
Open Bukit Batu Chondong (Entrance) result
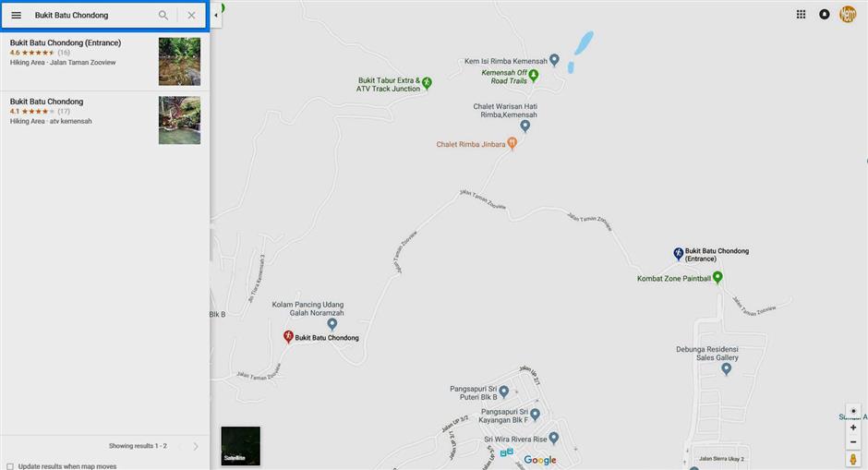(104, 61)
